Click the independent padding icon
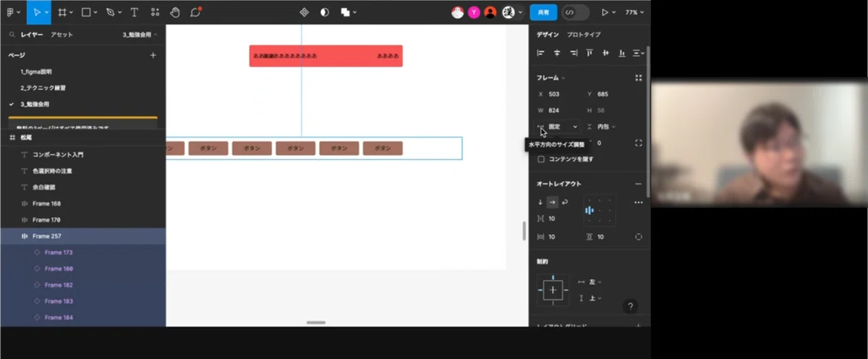 pyautogui.click(x=638, y=237)
